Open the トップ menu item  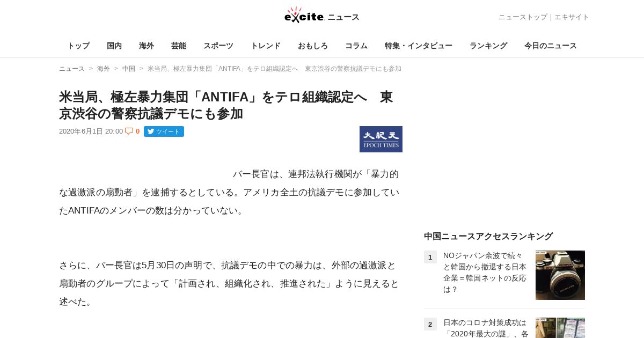pyautogui.click(x=78, y=46)
